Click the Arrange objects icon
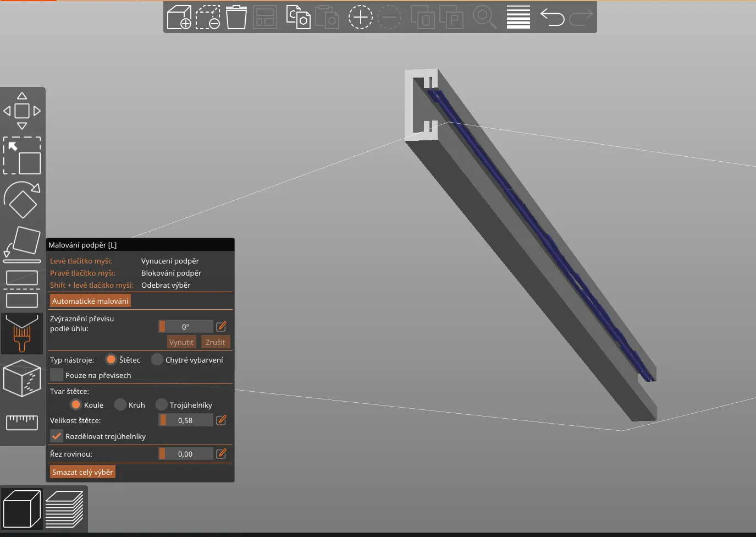This screenshot has width=756, height=537. pyautogui.click(x=265, y=17)
